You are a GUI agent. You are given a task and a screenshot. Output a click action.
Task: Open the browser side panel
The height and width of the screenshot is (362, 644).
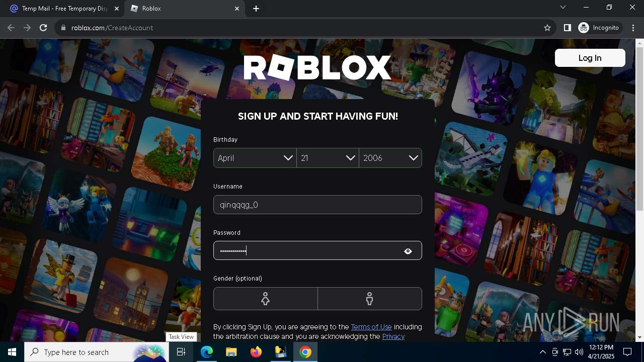(567, 28)
